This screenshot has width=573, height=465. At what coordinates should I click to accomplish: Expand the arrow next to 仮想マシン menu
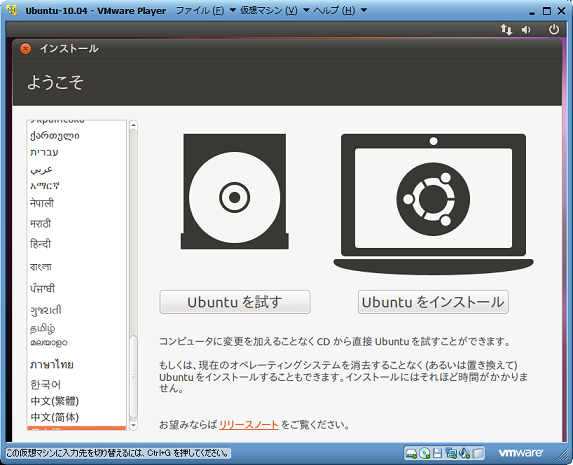306,10
